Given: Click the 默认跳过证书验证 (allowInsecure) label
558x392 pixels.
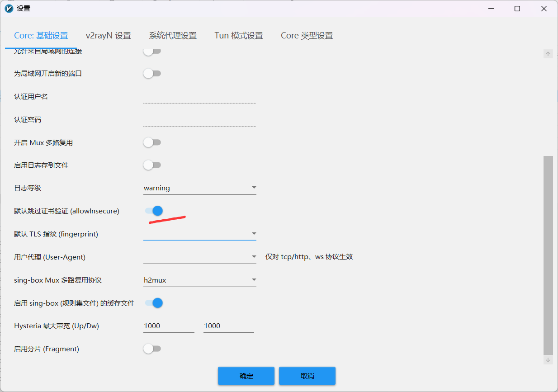Looking at the screenshot, I should click(66, 211).
